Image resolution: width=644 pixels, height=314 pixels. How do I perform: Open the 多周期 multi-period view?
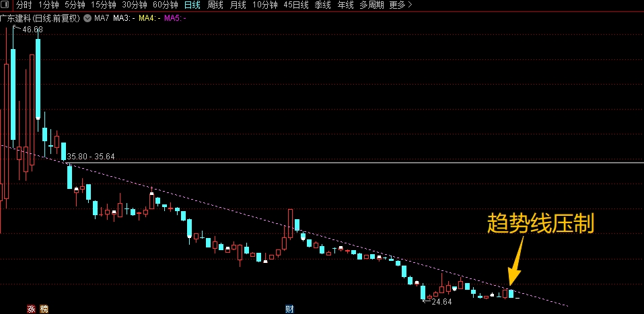(x=371, y=5)
